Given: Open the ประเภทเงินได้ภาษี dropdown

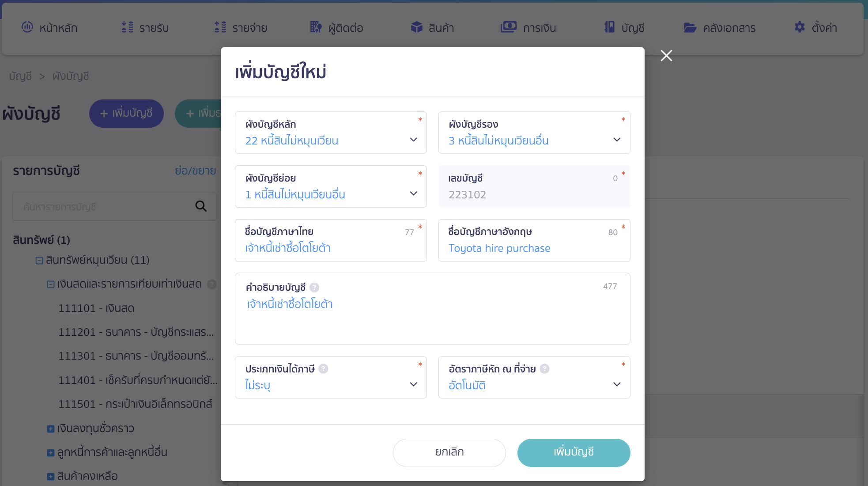Looking at the screenshot, I should (x=331, y=377).
